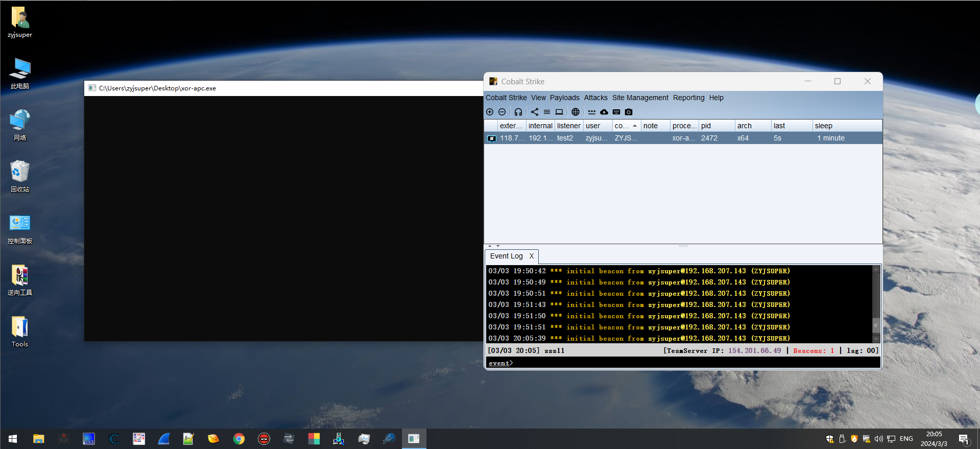Sort sessions by last column header
The image size is (980, 449).
click(x=792, y=126)
